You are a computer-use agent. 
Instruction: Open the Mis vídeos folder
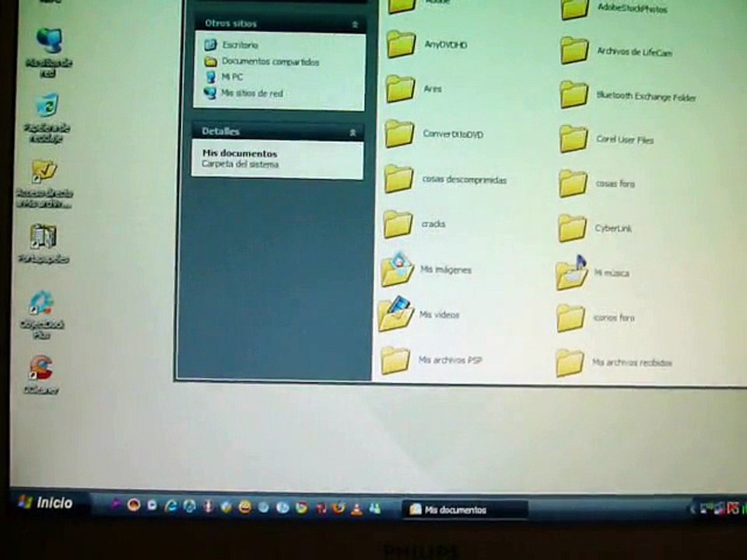419,314
